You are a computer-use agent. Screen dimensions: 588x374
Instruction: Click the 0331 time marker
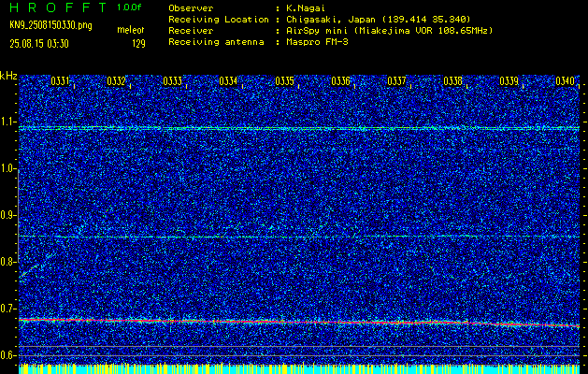tap(61, 81)
